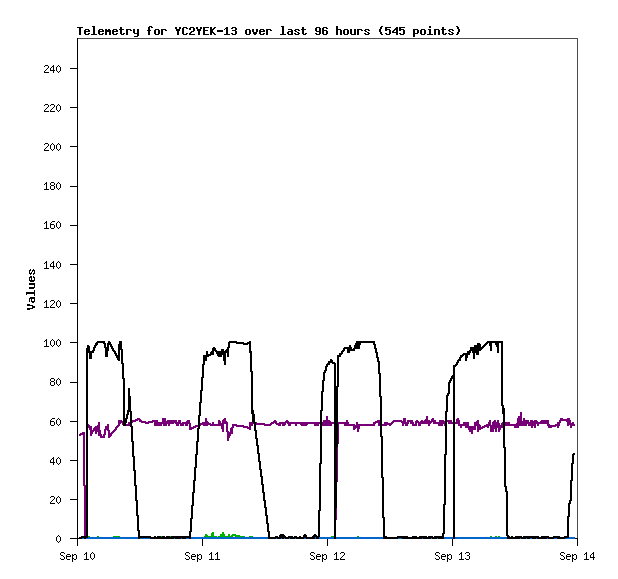
Task: Click the y-axis tick label '100'
Action: [x=52, y=343]
